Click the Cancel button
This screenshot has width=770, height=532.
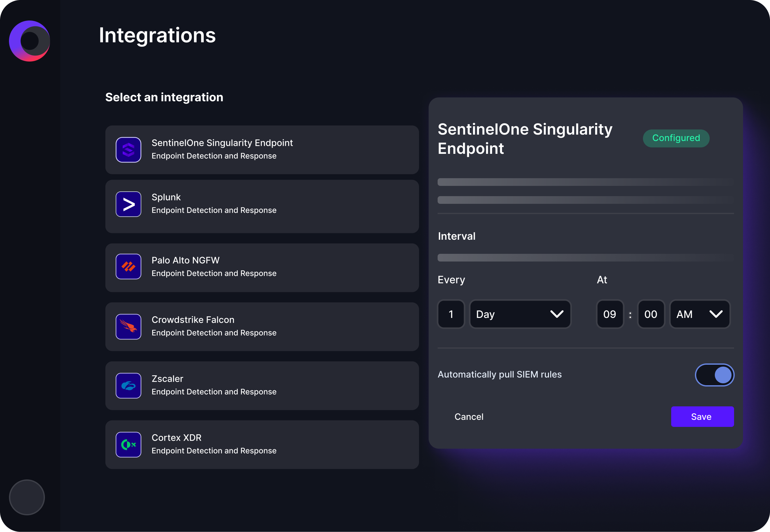(x=469, y=417)
